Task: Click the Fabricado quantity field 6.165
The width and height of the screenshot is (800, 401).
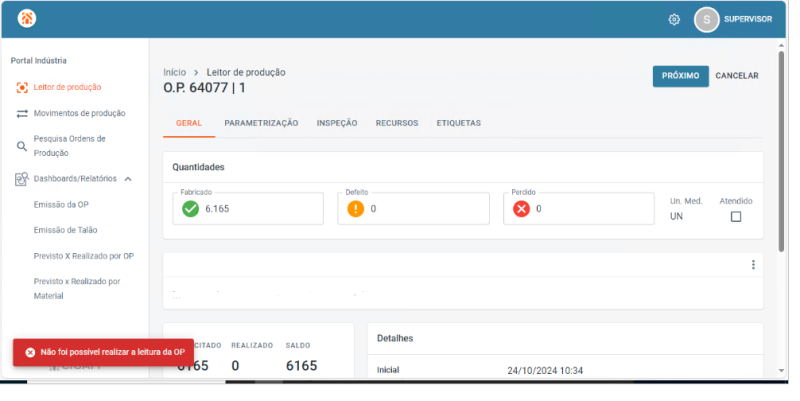Action: [x=248, y=209]
